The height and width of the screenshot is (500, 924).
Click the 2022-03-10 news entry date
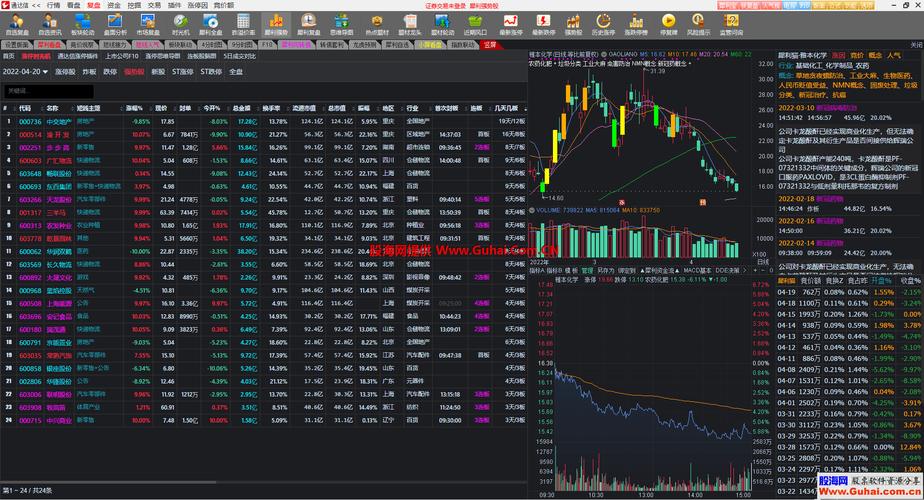tap(796, 108)
